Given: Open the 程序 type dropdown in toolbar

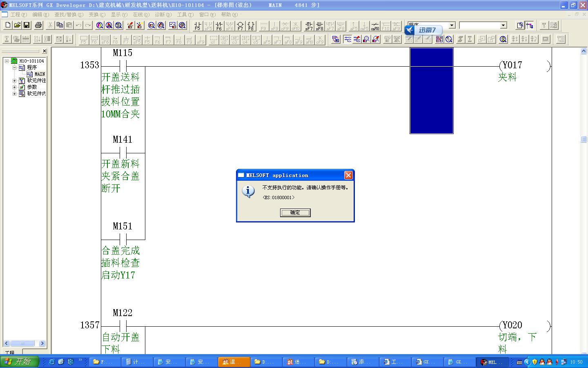Looking at the screenshot, I should pyautogui.click(x=452, y=25).
